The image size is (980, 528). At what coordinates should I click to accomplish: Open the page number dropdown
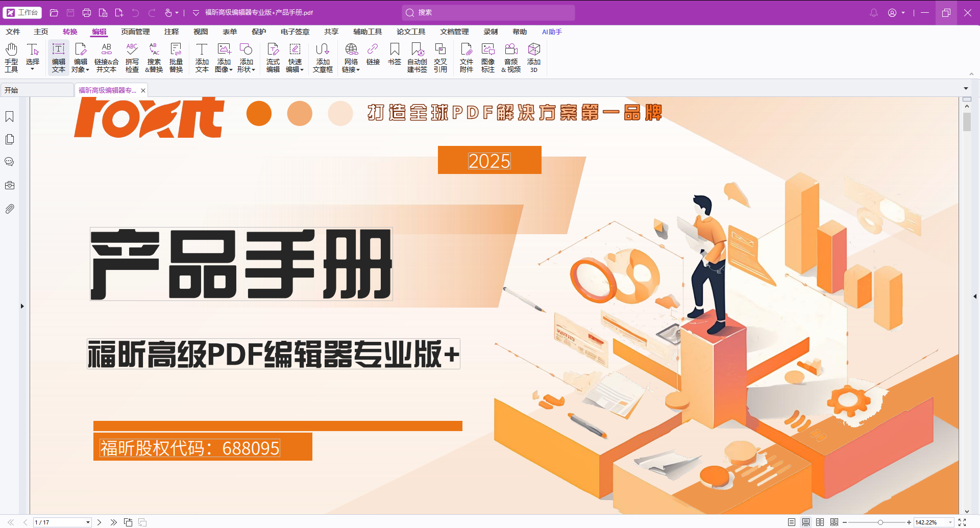click(88, 522)
